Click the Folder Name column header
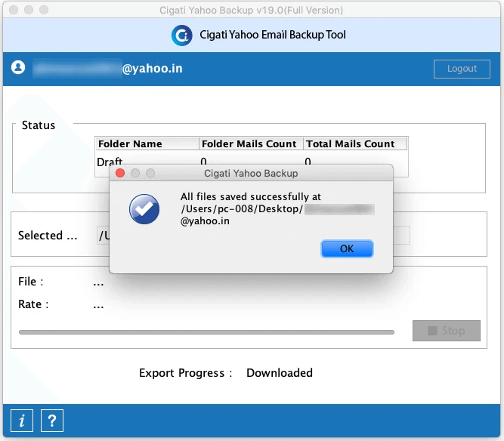The height and width of the screenshot is (441, 504). coord(147,143)
